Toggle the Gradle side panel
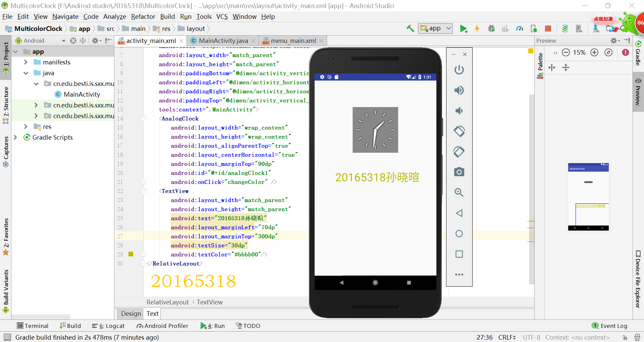Viewport: 644px width, 342px height. (638, 53)
